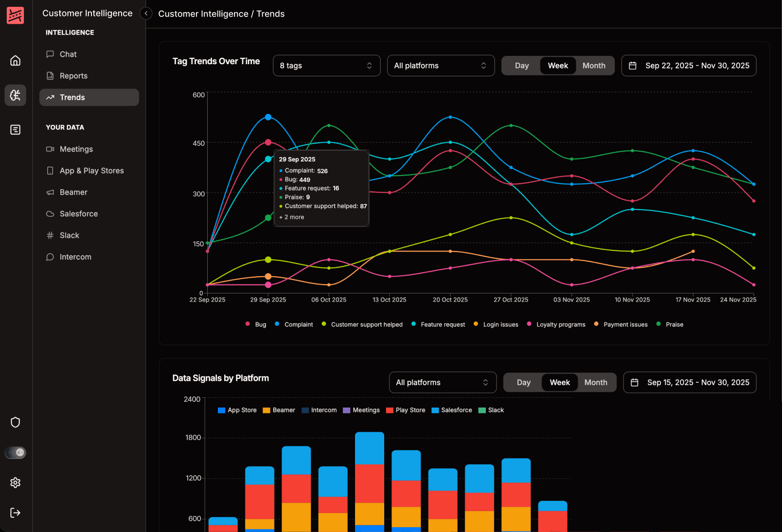Click the red app logo
This screenshot has height=532, width=782.
tap(15, 15)
